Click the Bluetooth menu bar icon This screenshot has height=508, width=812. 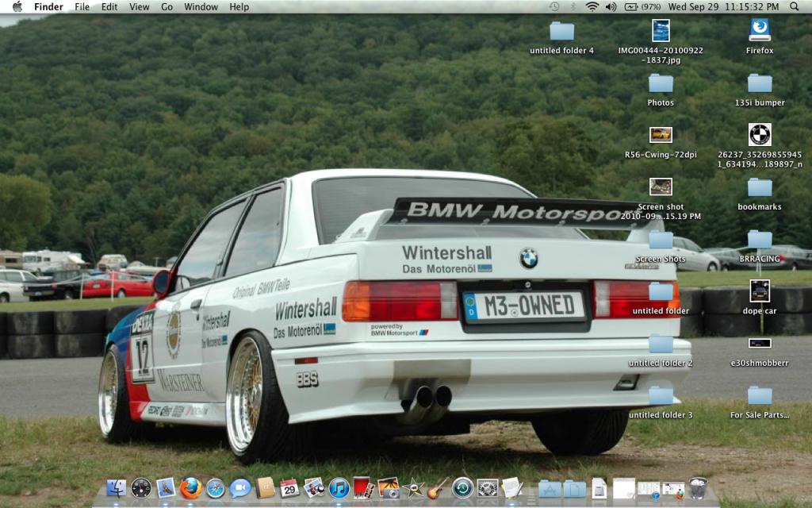click(573, 6)
